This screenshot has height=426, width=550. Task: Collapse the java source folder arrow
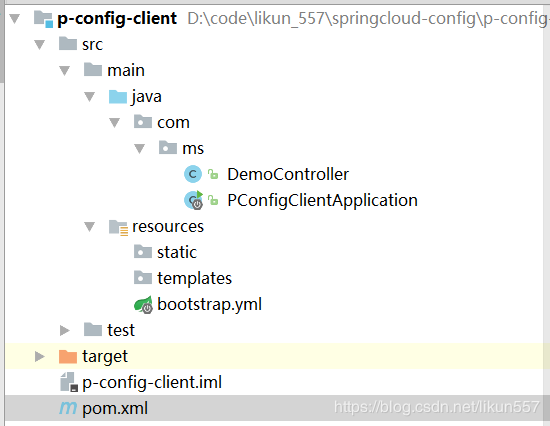click(89, 96)
